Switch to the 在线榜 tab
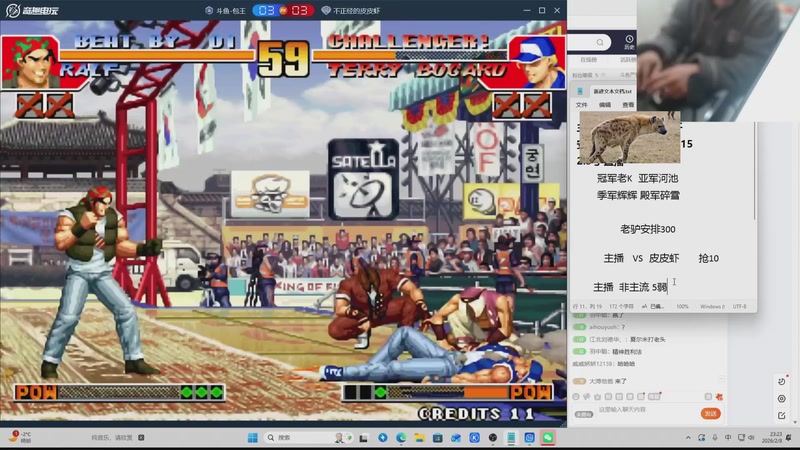Screen dimensions: 800x450 point(588,60)
